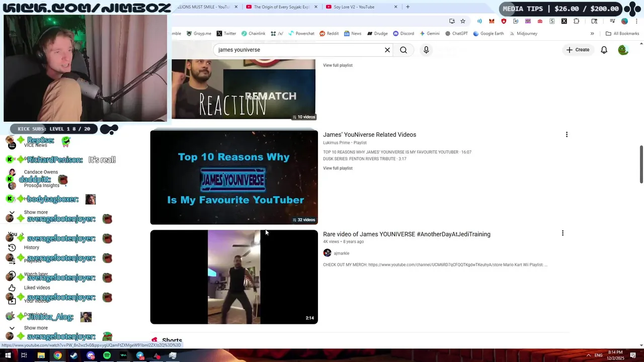The width and height of the screenshot is (644, 362).
Task: Click the ajmarkle channel avatar
Action: (x=327, y=253)
